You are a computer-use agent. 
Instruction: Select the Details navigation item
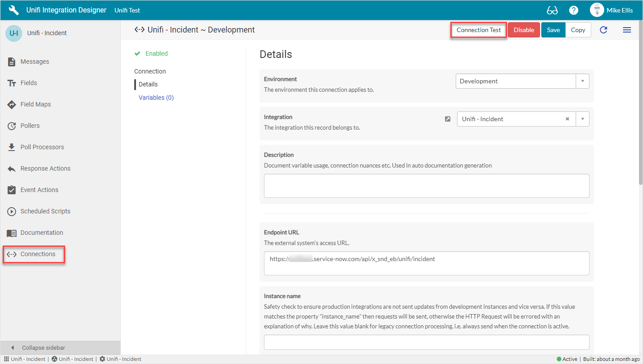tap(148, 84)
